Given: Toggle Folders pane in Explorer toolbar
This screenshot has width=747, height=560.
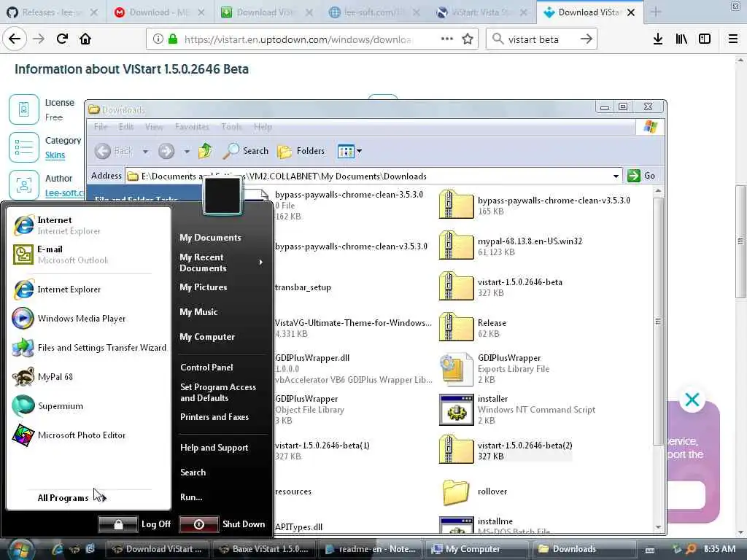Looking at the screenshot, I should (301, 151).
